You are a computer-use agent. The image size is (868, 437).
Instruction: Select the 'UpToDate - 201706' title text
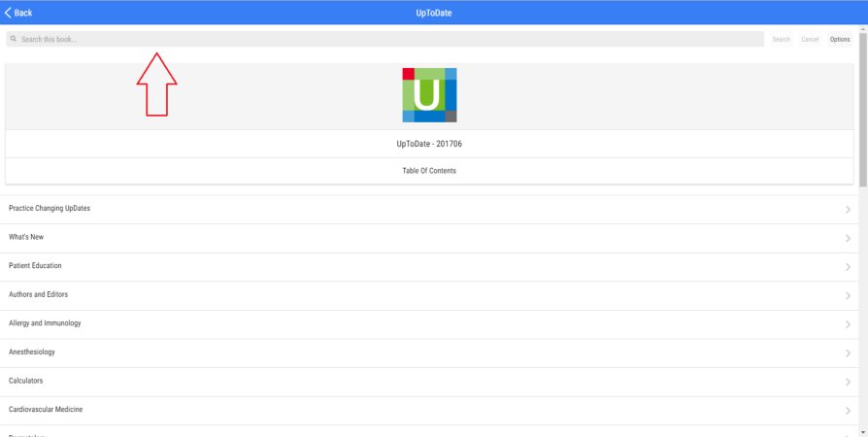[x=429, y=144]
